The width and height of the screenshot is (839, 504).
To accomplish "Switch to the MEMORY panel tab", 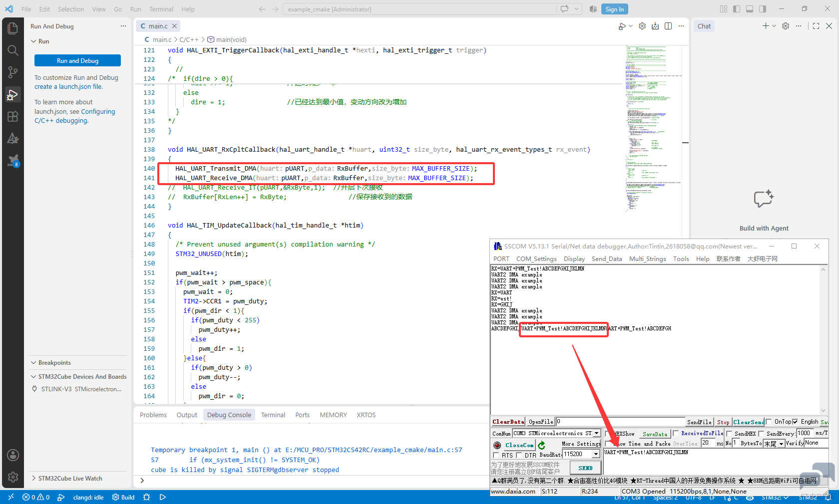I will coord(333,415).
